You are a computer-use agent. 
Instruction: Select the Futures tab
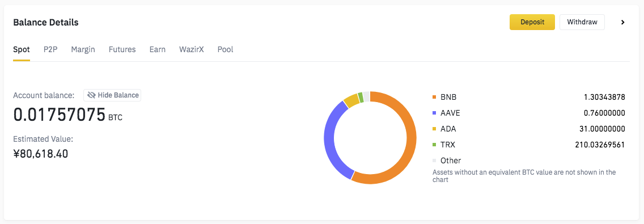pos(122,49)
